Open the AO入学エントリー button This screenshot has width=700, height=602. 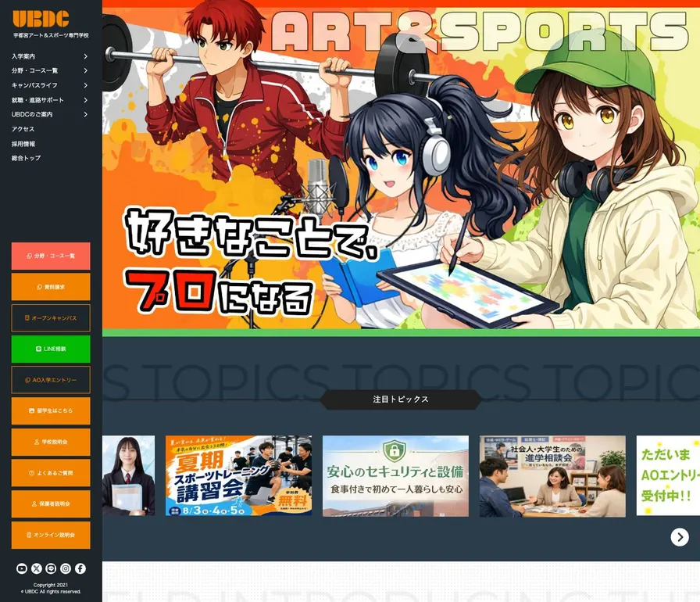point(51,380)
